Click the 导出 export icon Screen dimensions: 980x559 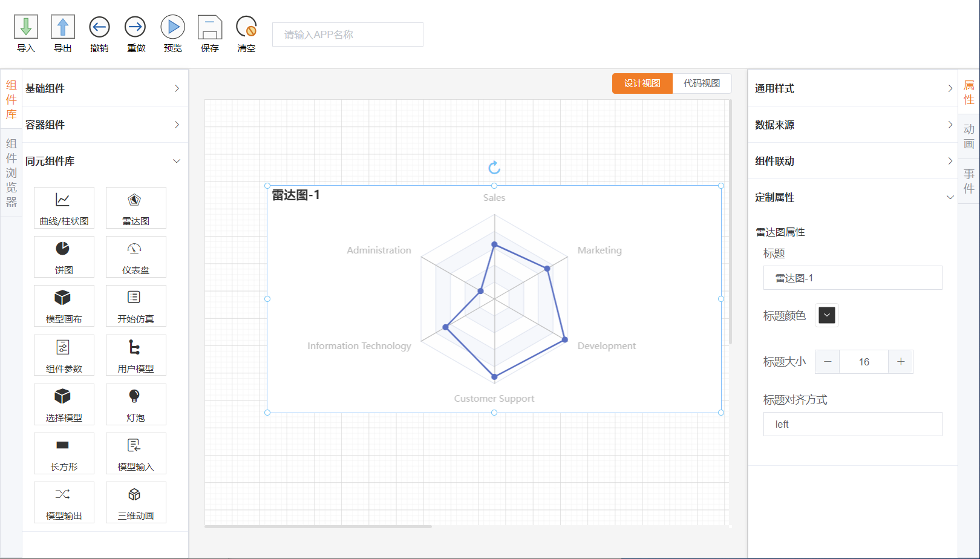(x=63, y=27)
